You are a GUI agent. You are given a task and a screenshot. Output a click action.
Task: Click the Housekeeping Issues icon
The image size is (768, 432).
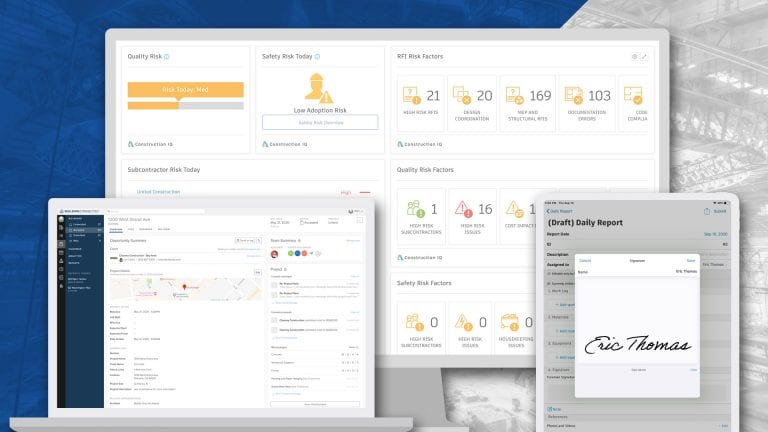point(509,322)
